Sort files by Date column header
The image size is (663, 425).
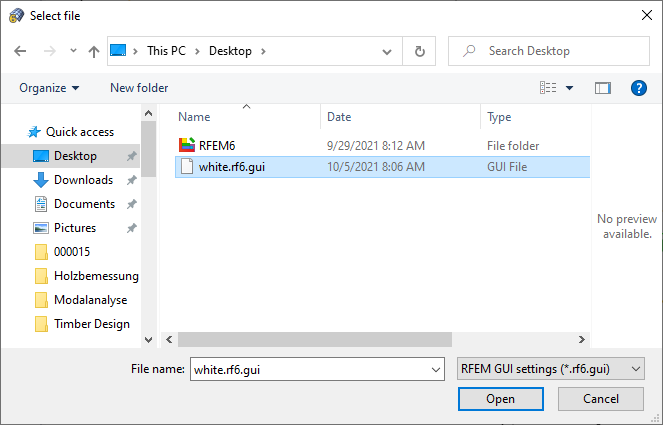tap(340, 117)
